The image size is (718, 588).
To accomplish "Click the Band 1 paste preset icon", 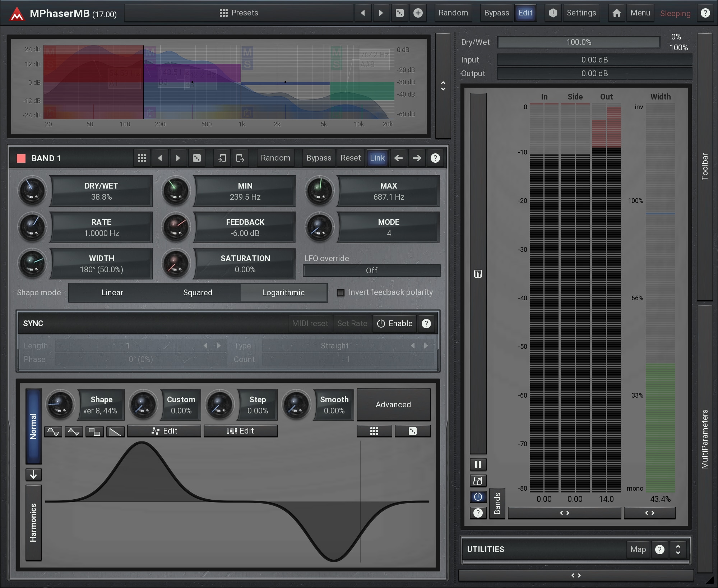I will 240,158.
